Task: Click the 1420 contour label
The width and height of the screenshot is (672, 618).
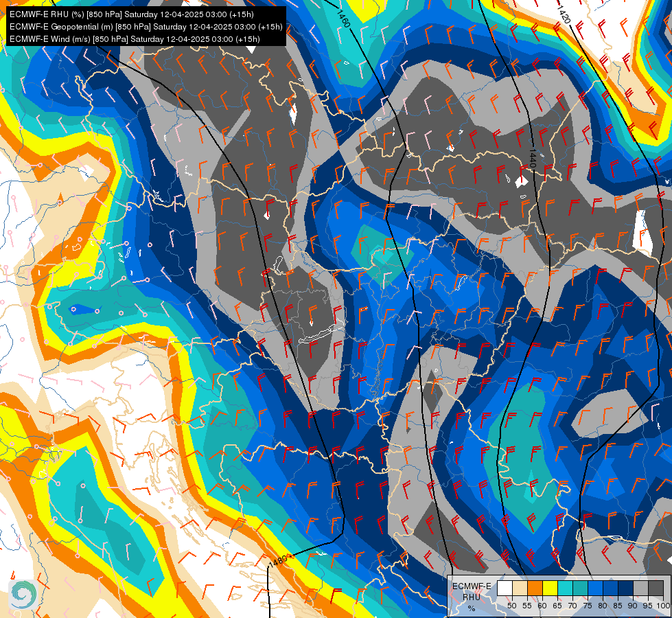Action: pos(564,14)
